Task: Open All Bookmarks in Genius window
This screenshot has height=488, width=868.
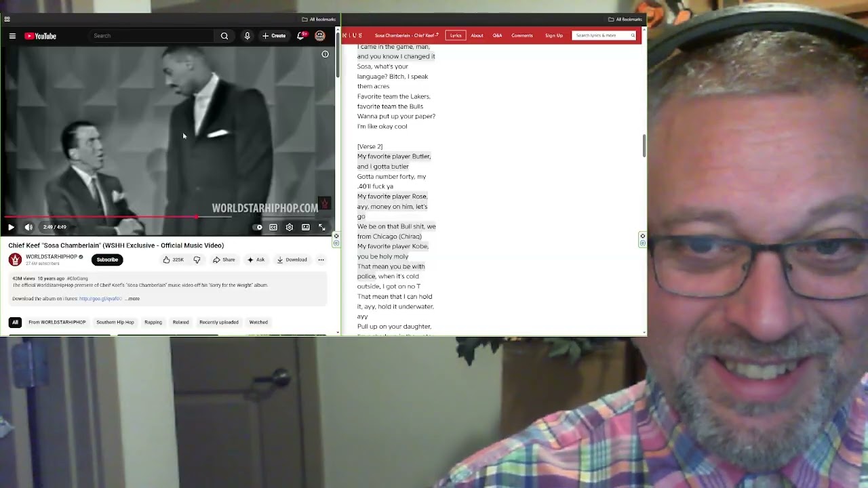Action: [625, 19]
